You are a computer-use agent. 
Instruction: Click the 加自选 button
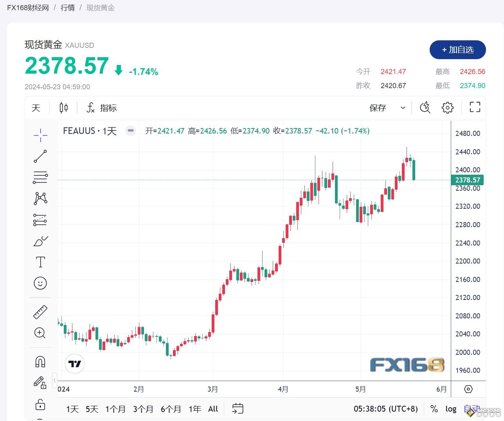tap(457, 50)
